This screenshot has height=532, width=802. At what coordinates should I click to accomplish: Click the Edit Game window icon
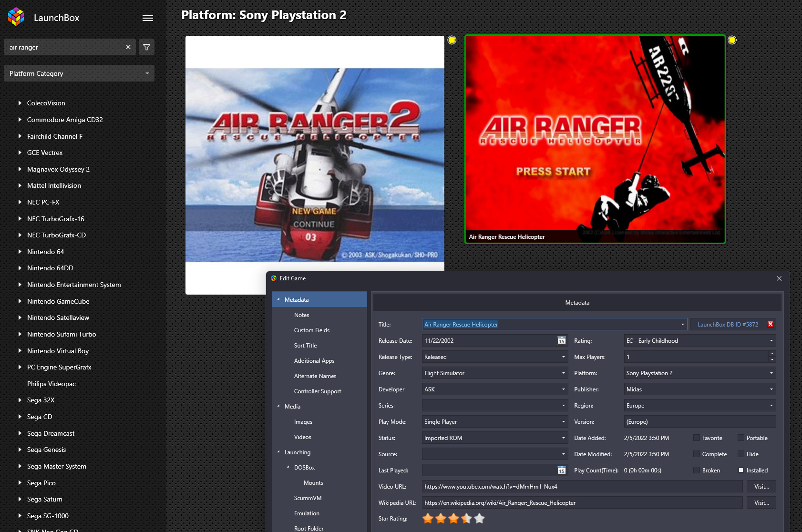tap(274, 278)
